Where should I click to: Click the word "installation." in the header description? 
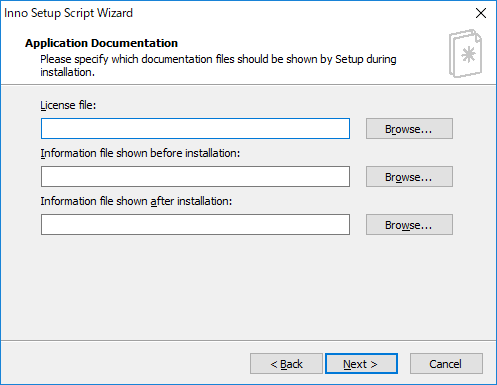68,72
